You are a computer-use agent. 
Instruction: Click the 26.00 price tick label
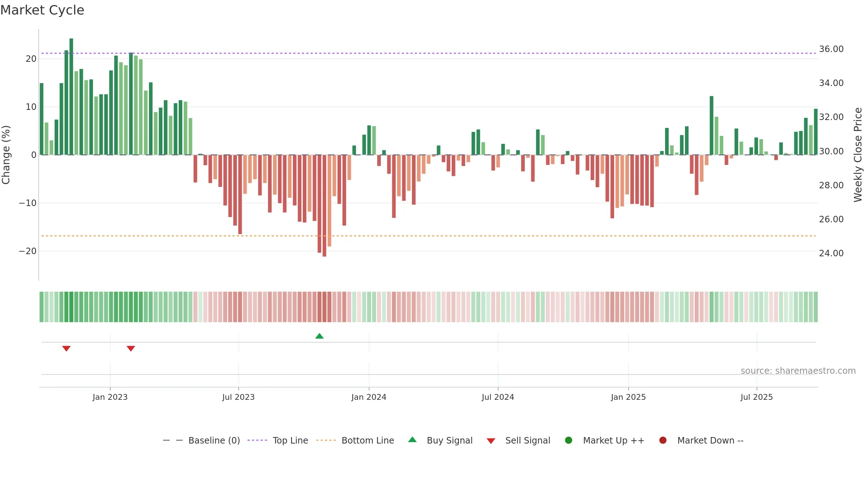coord(831,219)
